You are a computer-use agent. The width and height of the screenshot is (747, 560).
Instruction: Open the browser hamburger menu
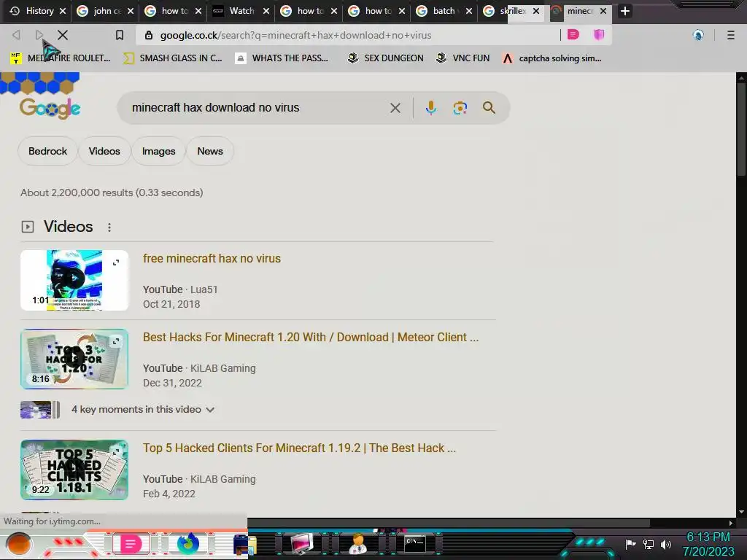(x=730, y=35)
